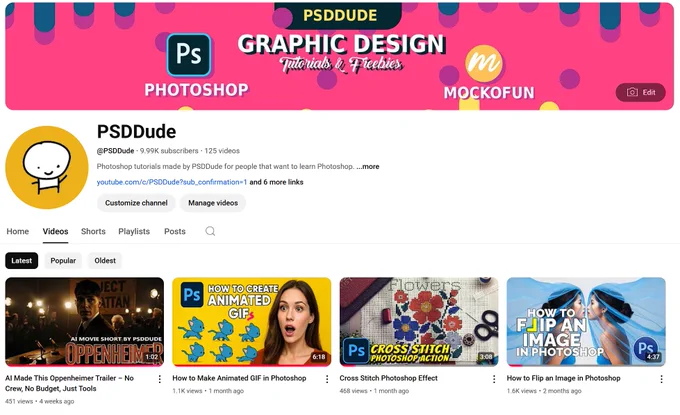680x415 pixels.
Task: Click the PSDDude channel avatar
Action: [47, 167]
